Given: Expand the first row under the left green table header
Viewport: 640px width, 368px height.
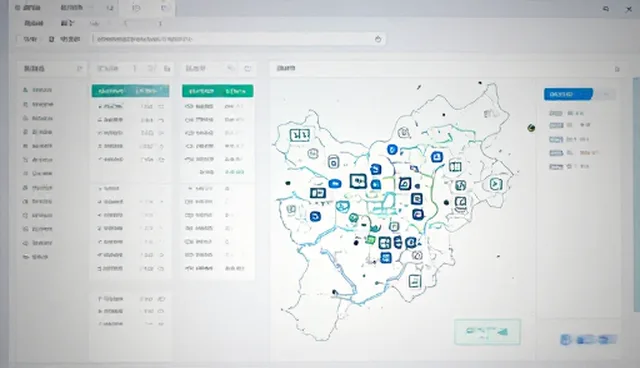Looking at the screenshot, I should pos(131,106).
